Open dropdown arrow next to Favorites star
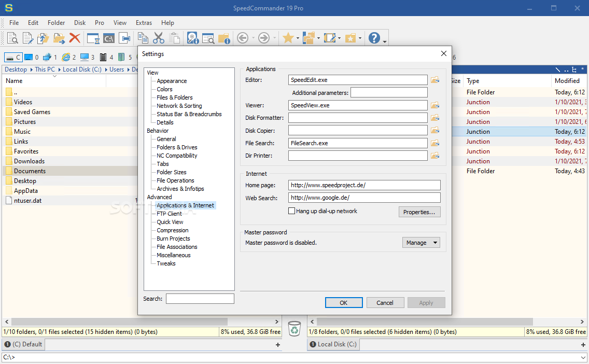 click(x=298, y=38)
